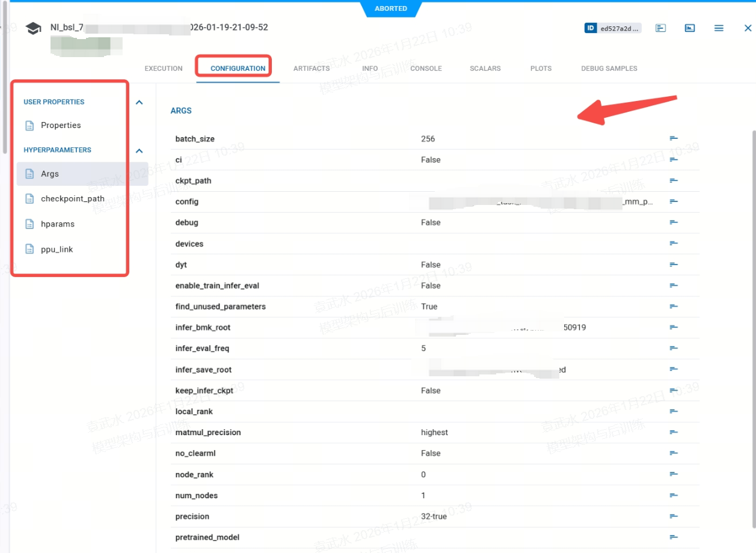Click the Properties document icon

pyautogui.click(x=29, y=126)
